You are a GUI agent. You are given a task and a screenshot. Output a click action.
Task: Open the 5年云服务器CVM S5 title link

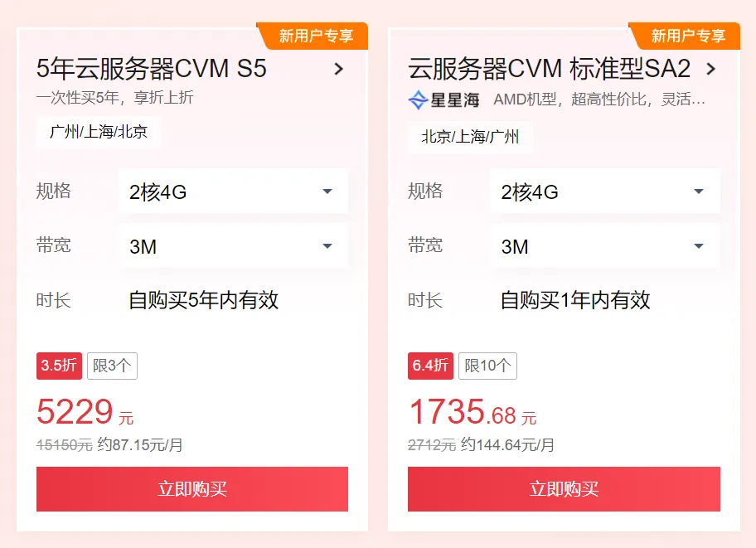tap(152, 69)
